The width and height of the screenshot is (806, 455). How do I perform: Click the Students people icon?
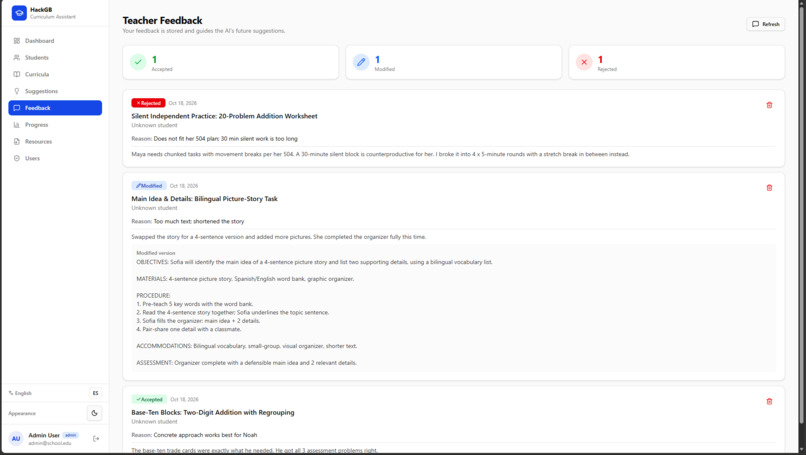[x=16, y=58]
